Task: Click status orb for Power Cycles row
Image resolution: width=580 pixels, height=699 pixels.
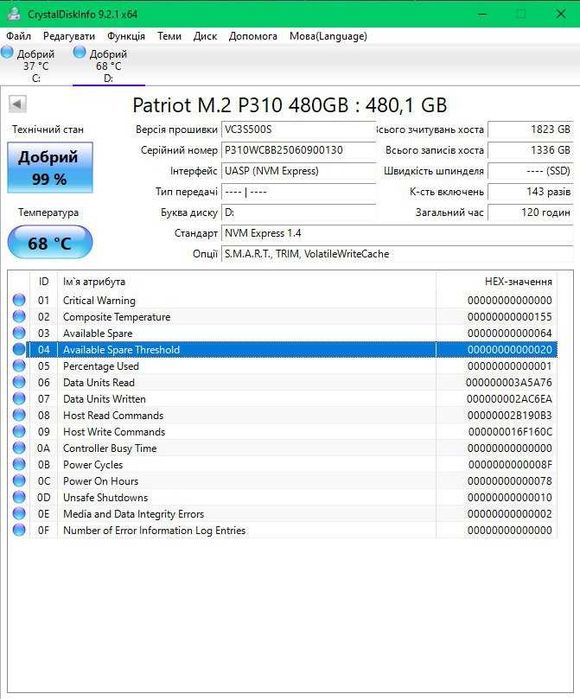Action: coord(19,465)
